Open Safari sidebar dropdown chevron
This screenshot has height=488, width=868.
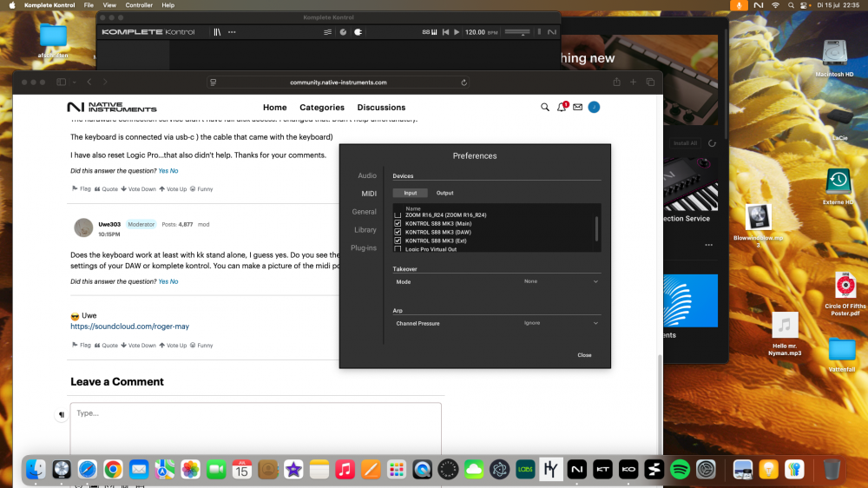[x=74, y=82]
